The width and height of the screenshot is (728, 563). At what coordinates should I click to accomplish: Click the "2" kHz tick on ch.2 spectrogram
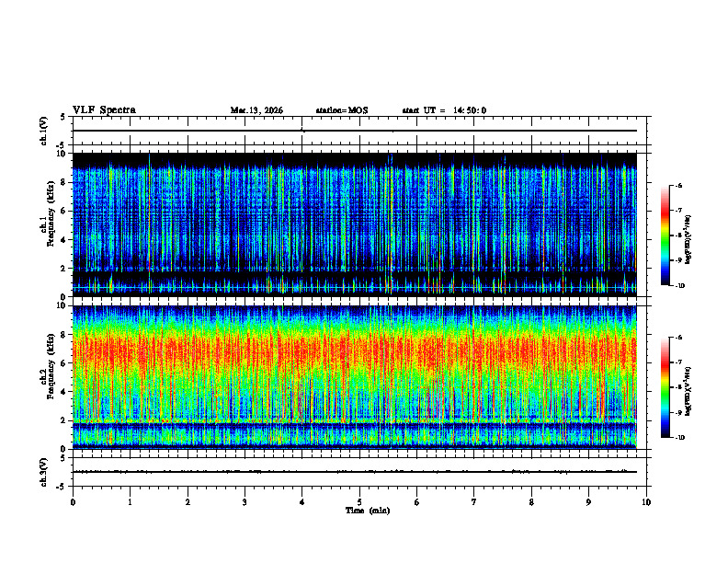(x=63, y=420)
